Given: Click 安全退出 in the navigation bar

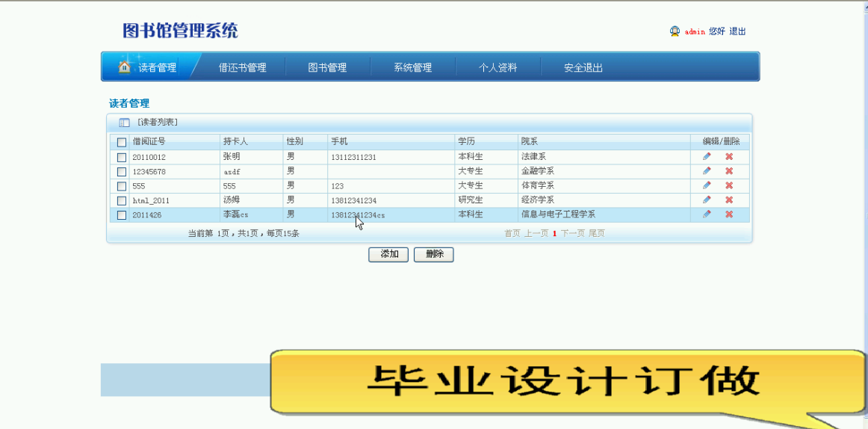Looking at the screenshot, I should pyautogui.click(x=583, y=68).
